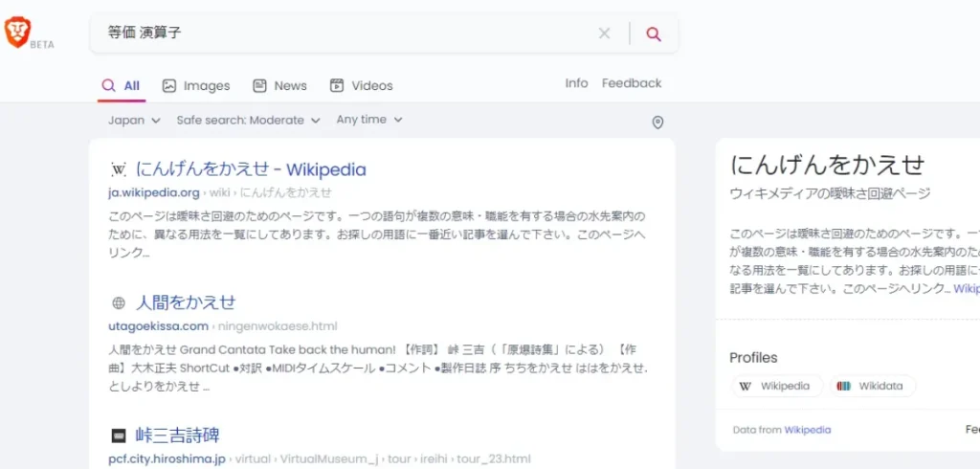The height and width of the screenshot is (469, 980).
Task: Switch to the Images tab
Action: coord(195,86)
